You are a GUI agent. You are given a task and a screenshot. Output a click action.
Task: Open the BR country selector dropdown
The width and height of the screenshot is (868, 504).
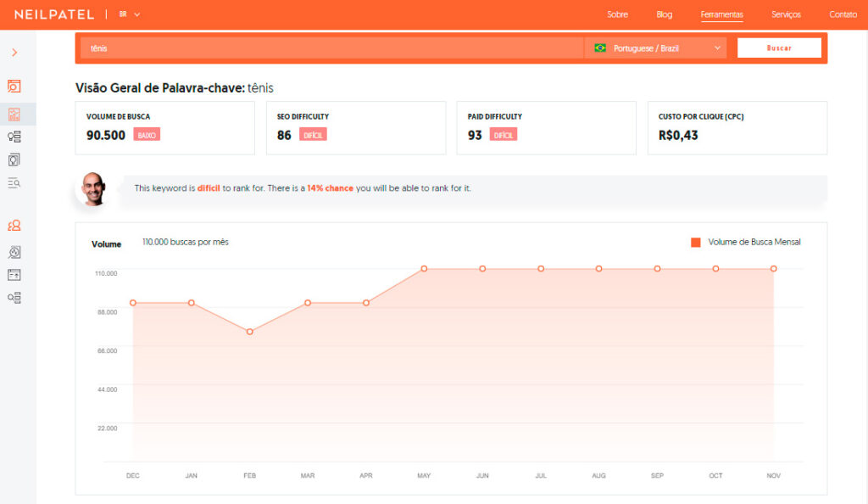click(130, 14)
